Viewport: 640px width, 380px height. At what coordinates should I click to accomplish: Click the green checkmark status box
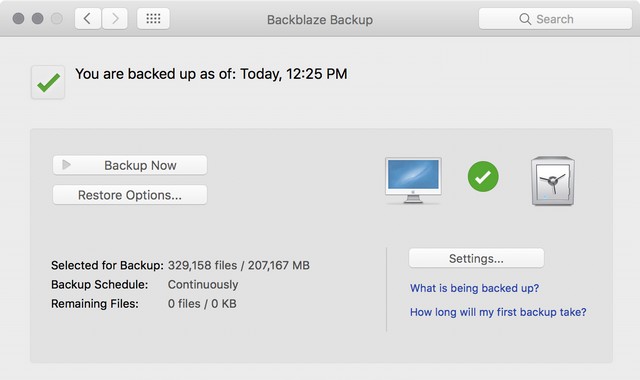click(x=48, y=82)
